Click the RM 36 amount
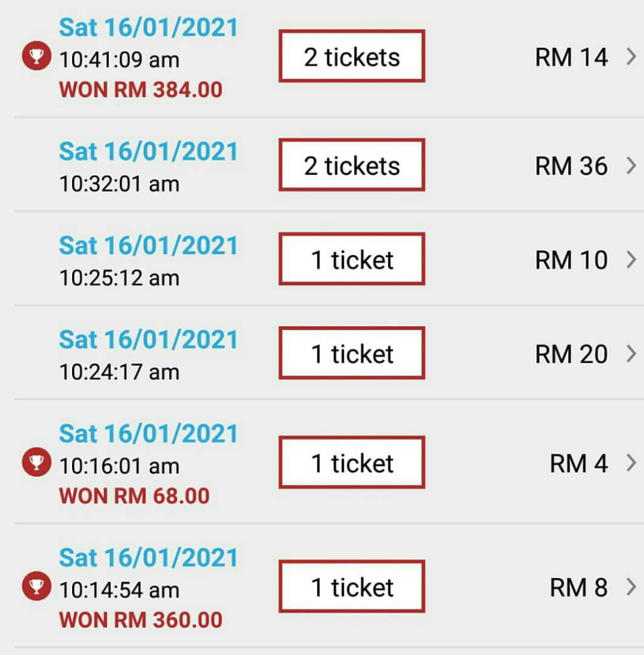Viewport: 644px width, 655px height. point(571,166)
